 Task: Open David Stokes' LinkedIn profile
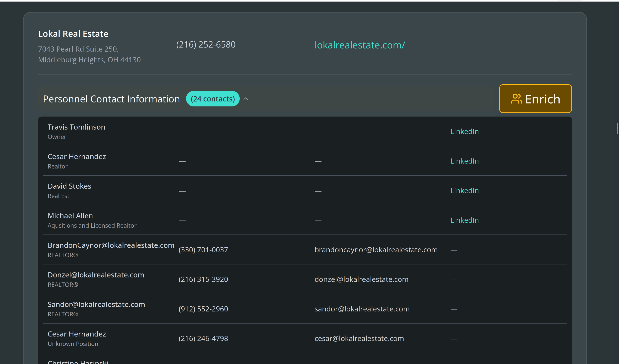(x=464, y=190)
